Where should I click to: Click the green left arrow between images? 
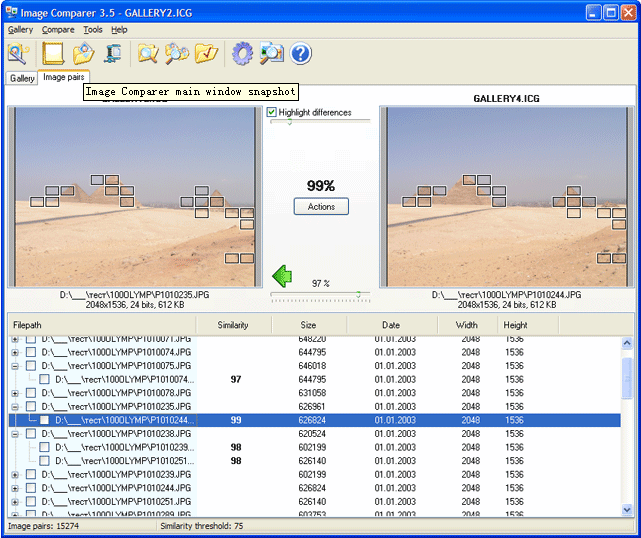tap(282, 275)
